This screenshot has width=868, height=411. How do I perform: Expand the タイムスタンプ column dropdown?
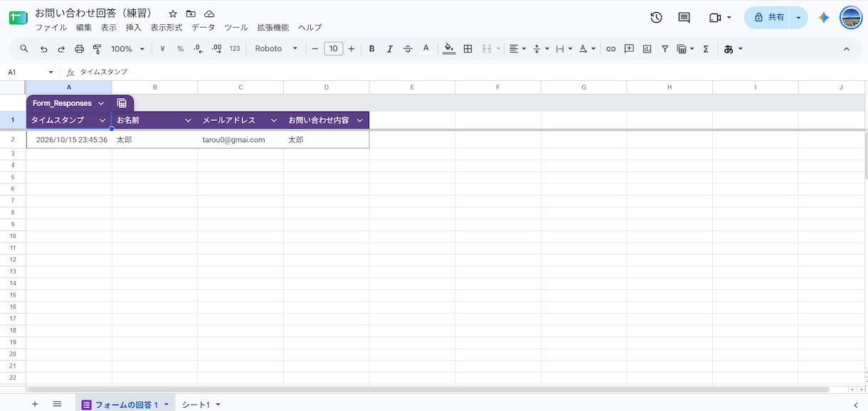(102, 120)
